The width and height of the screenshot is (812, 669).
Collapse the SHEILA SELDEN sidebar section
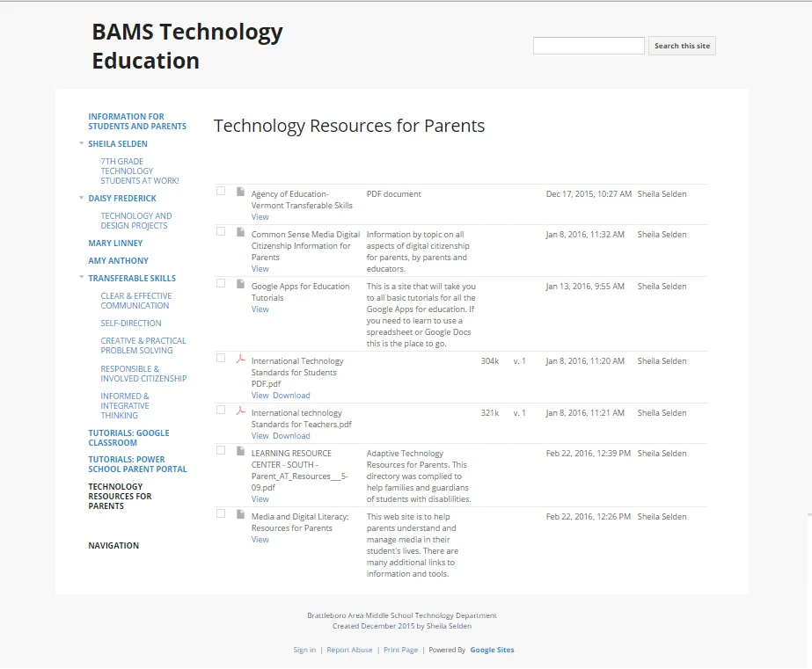(81, 144)
